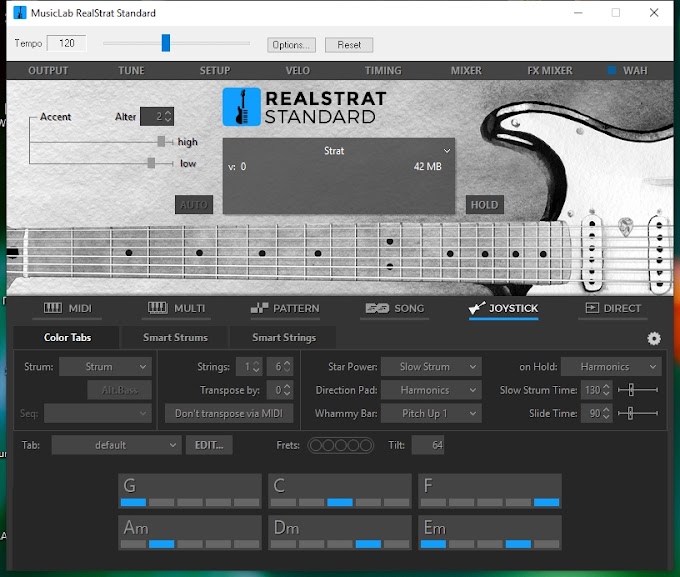680x577 pixels.
Task: Open the Whammy Bar Pitch Up dropdown
Action: 431,413
